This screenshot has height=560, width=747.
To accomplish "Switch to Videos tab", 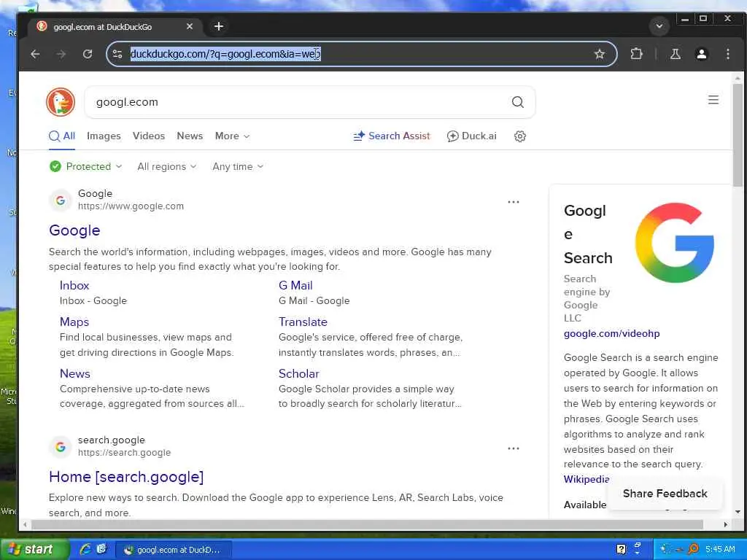I will pyautogui.click(x=149, y=136).
